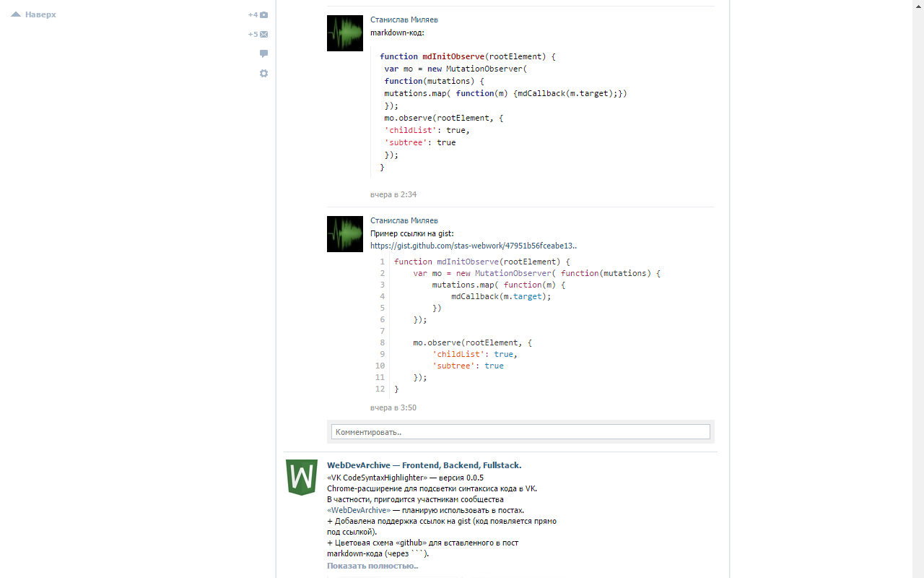Open WebDevArchive community logo
This screenshot has width=924, height=578.
point(302,477)
